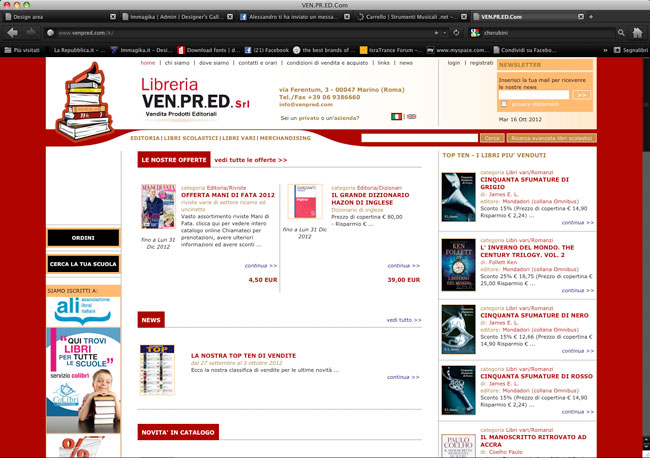Image resolution: width=650 pixels, height=458 pixels.
Task: Open the Hazon dictionary cover thumbnail
Action: pos(305,201)
